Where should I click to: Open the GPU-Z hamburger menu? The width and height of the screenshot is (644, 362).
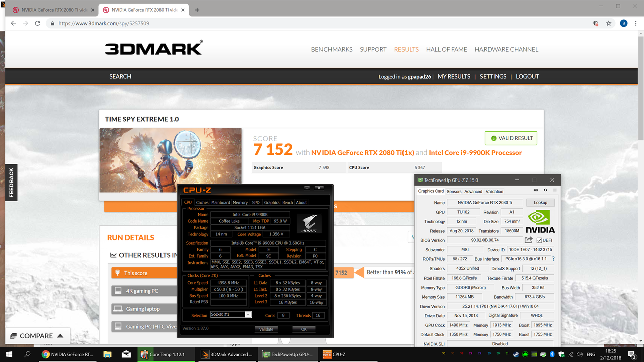pos(555,191)
